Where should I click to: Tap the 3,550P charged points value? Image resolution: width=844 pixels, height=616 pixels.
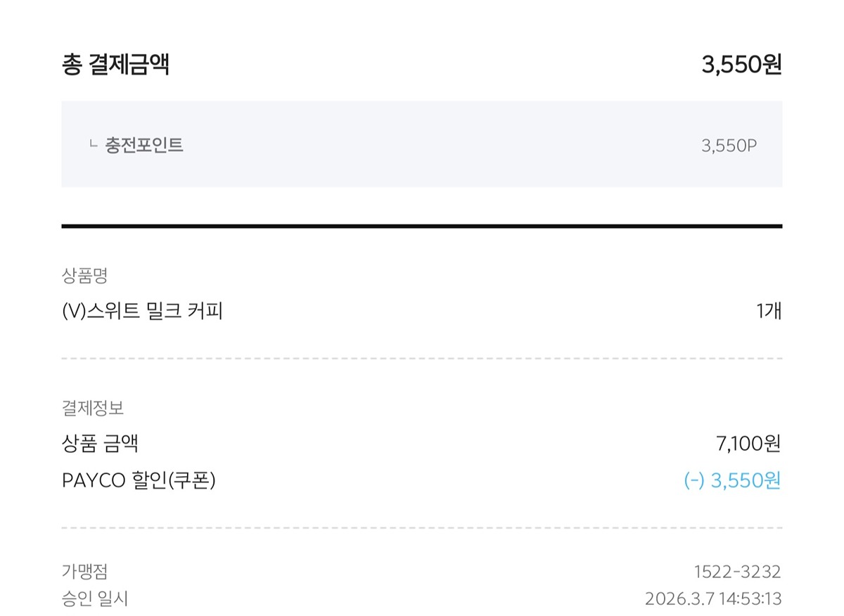(729, 146)
